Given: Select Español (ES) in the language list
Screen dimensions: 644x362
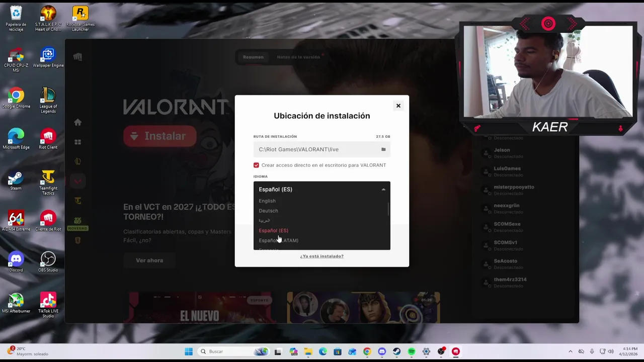Looking at the screenshot, I should (274, 230).
